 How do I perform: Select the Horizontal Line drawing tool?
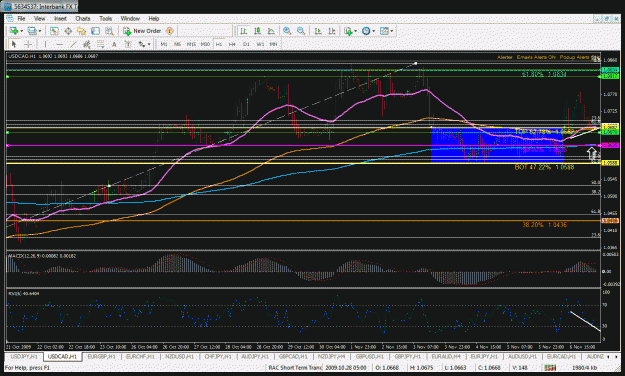[59, 44]
